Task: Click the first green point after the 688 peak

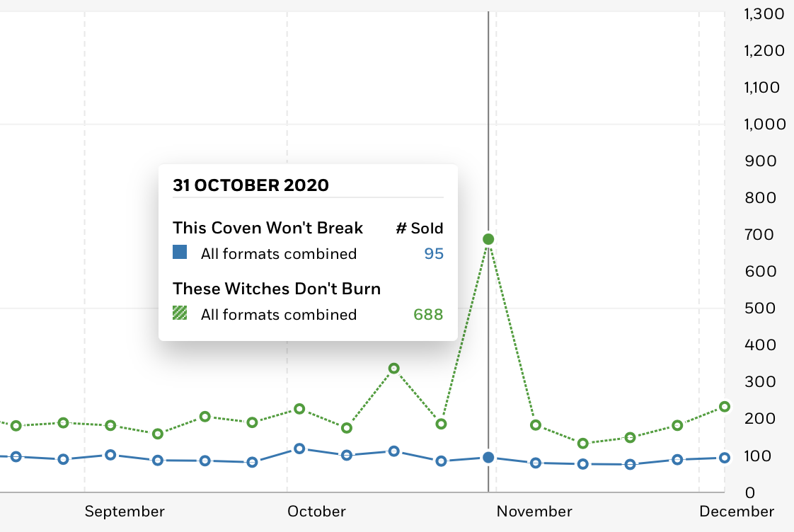Action: 536,424
